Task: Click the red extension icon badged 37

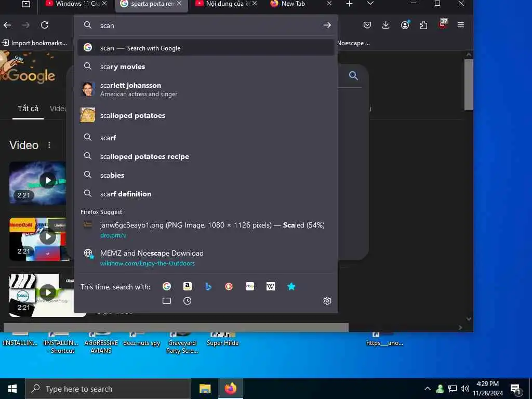Action: [x=443, y=24]
